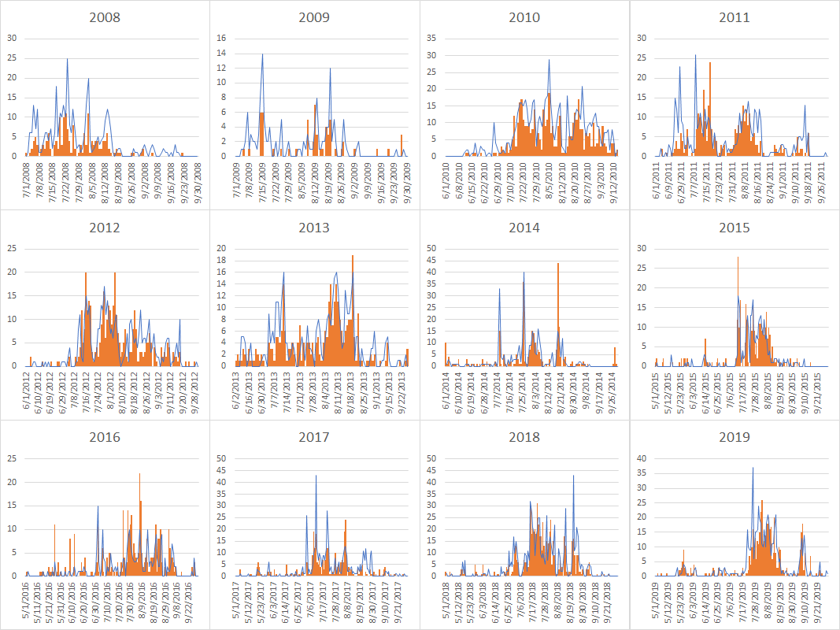Click the 2017 chart heading
Viewport: 840px width, 630px height.
click(x=314, y=437)
